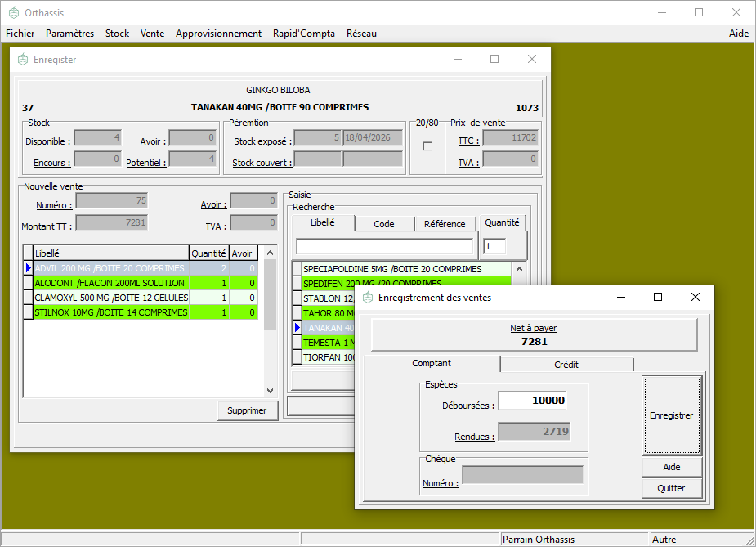Click the Parrain Orthassis status bar entry
Screen dimensions: 756x547
click(575, 540)
